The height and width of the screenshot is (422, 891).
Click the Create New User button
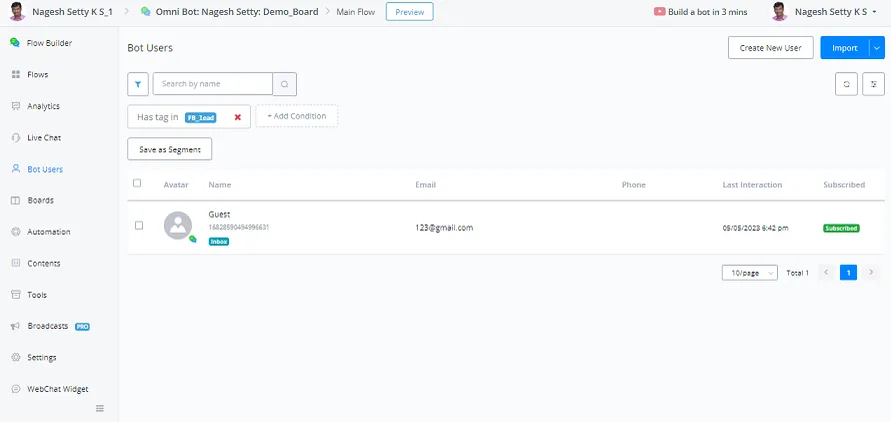click(x=771, y=48)
